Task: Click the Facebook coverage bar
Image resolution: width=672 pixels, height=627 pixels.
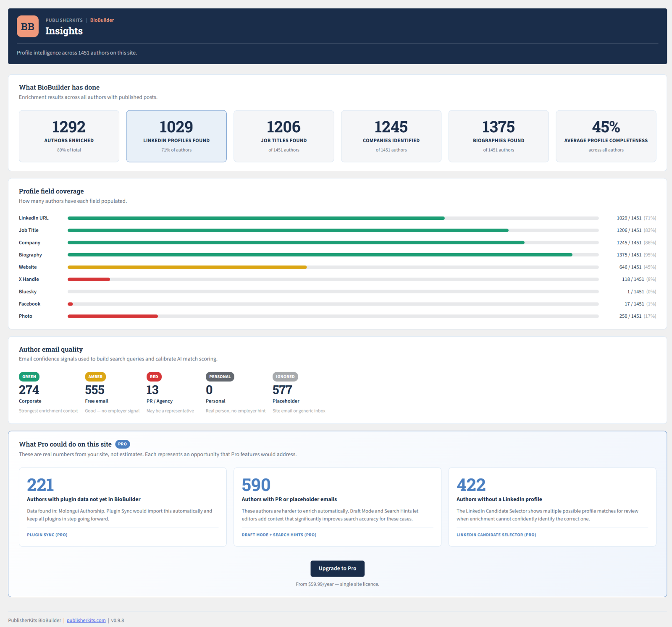Action: [333, 304]
